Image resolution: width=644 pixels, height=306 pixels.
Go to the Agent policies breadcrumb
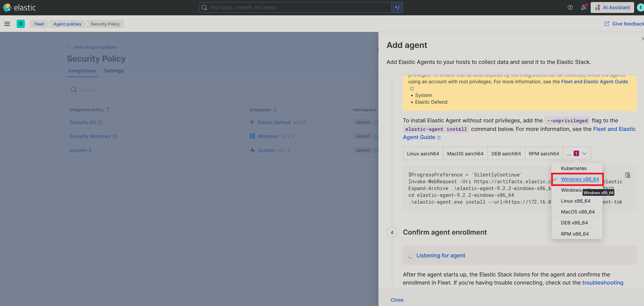(x=67, y=24)
